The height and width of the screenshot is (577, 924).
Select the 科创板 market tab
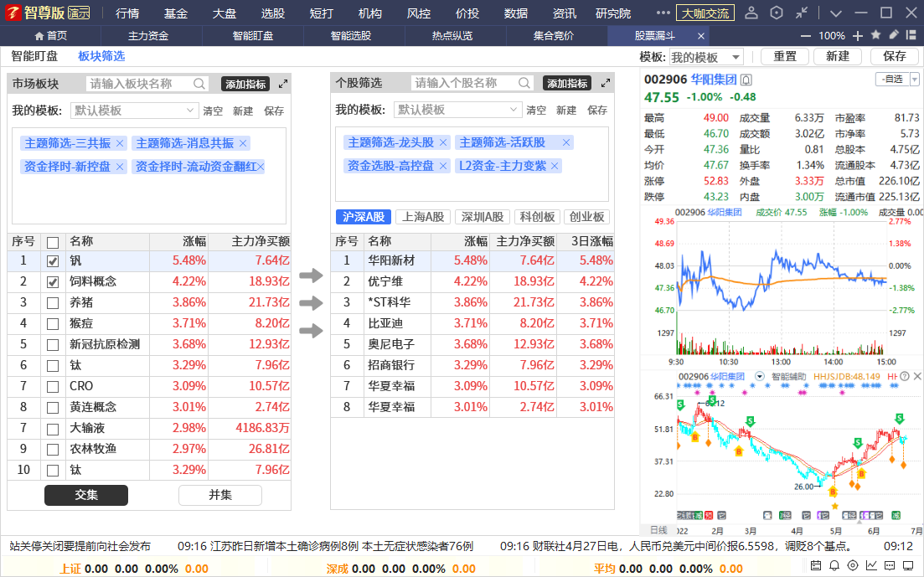click(538, 217)
